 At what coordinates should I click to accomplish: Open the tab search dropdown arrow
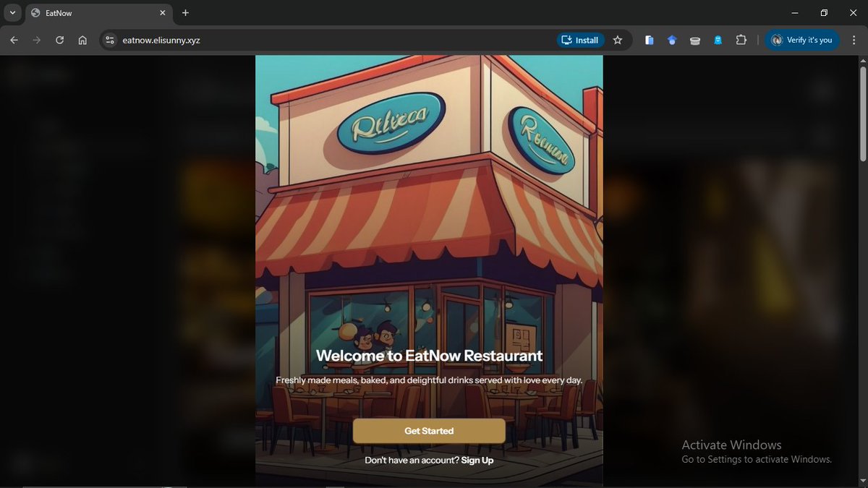[x=12, y=13]
